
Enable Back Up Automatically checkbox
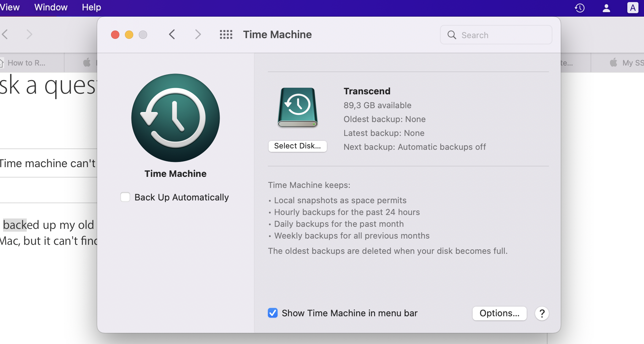(125, 197)
